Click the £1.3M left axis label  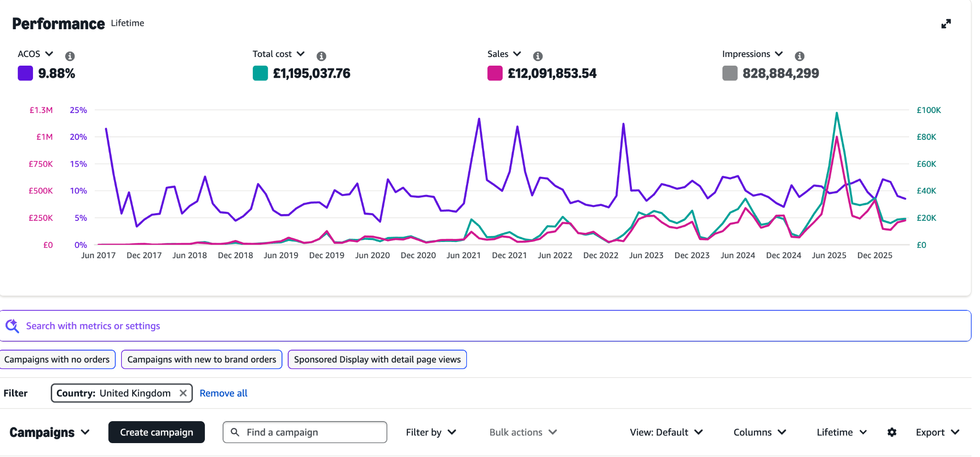41,110
